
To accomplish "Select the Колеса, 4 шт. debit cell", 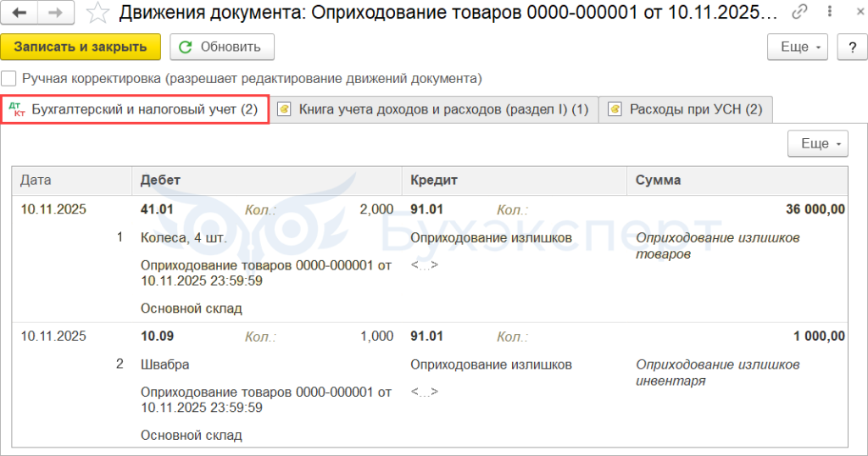I will 184,238.
